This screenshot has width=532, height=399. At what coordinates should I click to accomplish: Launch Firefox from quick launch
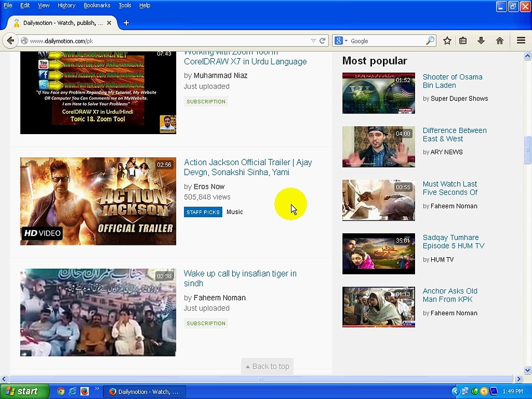pos(84,391)
